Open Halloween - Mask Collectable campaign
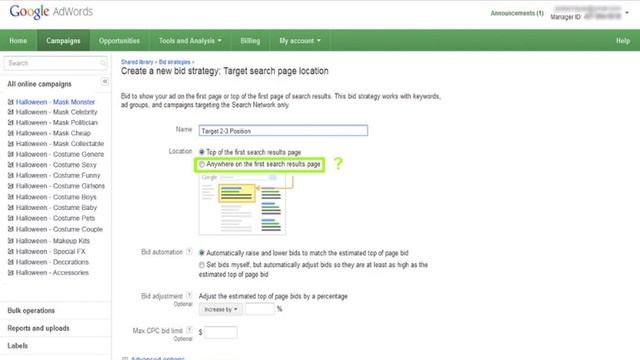 point(60,144)
